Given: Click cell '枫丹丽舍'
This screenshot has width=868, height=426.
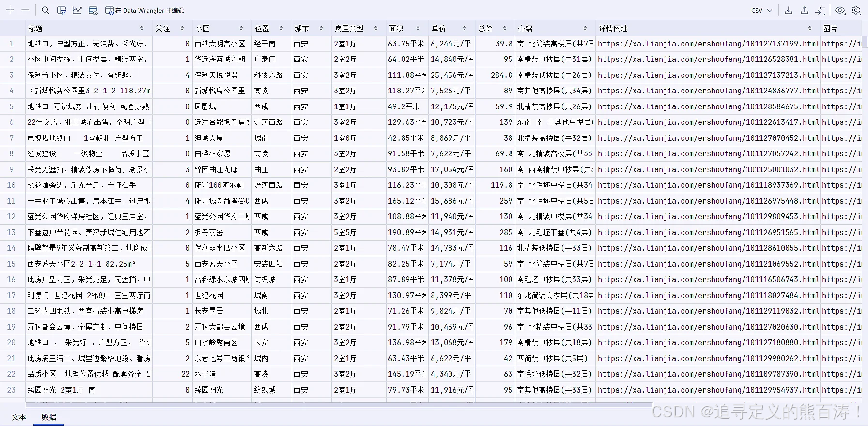Looking at the screenshot, I should click(209, 232).
